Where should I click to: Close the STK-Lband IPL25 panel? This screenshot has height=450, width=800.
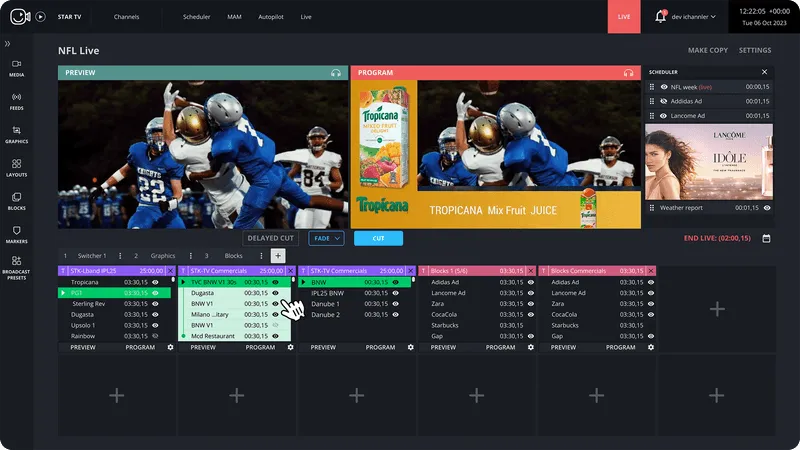(170, 271)
